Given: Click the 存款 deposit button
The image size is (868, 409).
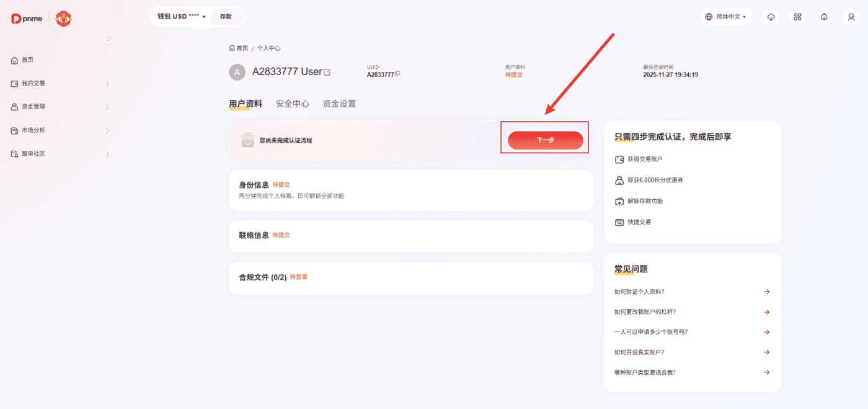Looking at the screenshot, I should click(226, 17).
